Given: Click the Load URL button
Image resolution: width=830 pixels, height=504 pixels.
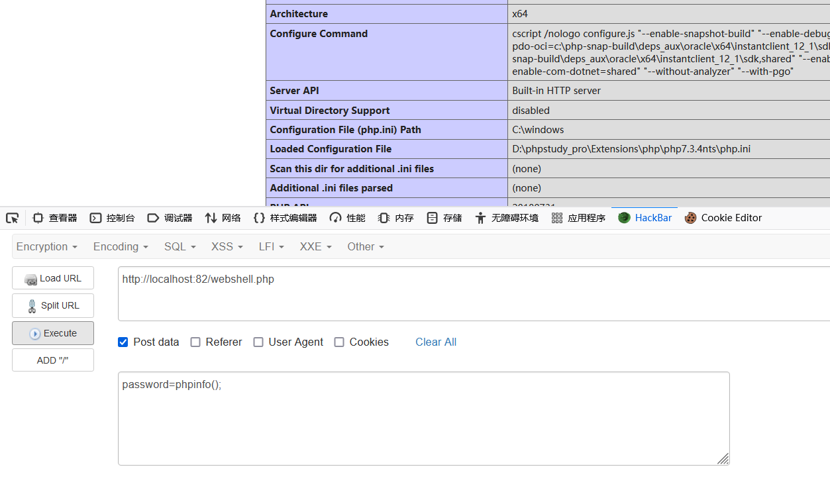Looking at the screenshot, I should click(53, 278).
